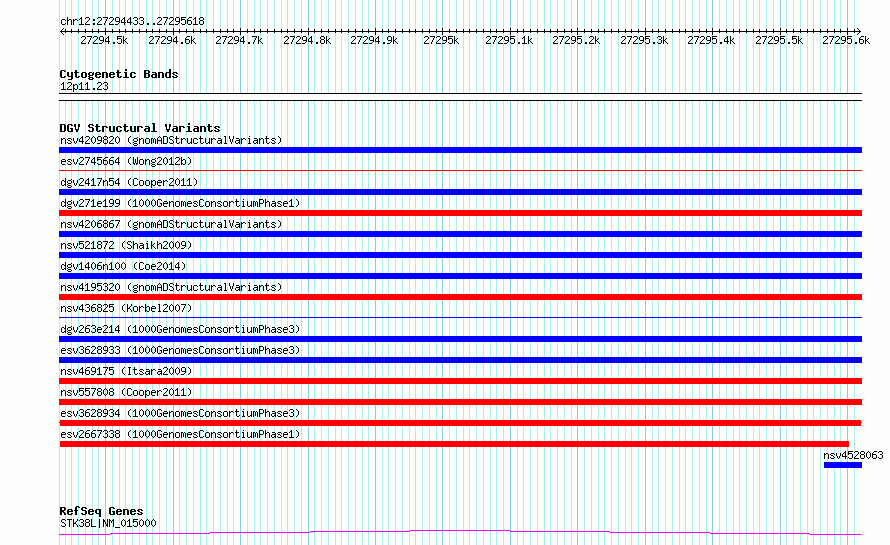Image resolution: width=890 pixels, height=545 pixels.
Task: Click the esv3628934 (1000GenomesConsortiumPhase3) label
Action: 180,413
